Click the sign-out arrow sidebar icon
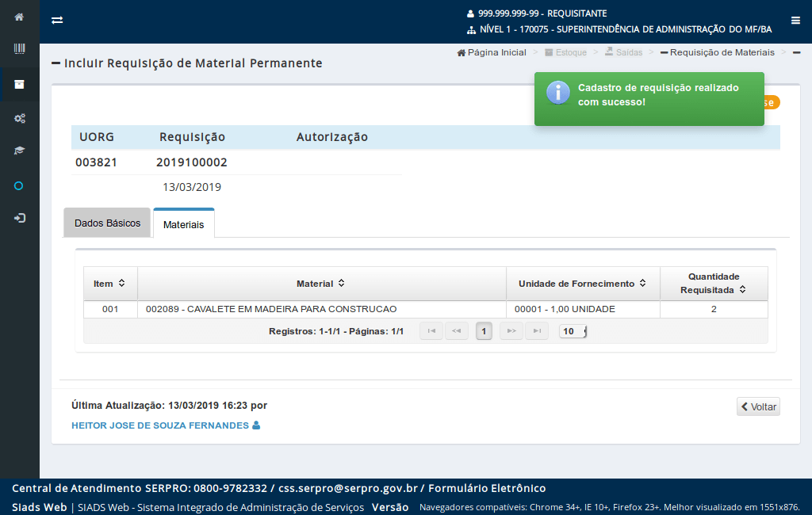 coord(20,218)
